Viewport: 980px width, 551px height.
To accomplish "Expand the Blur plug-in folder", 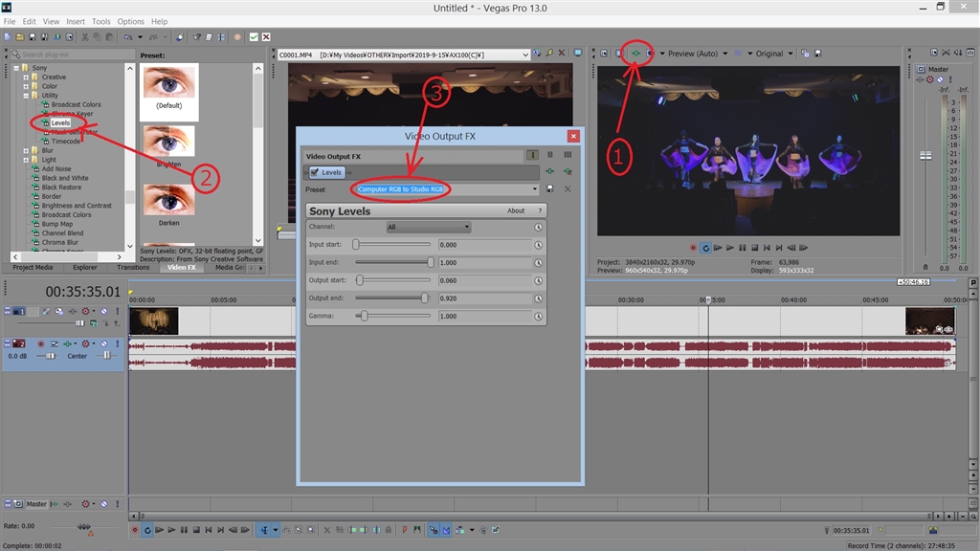I will [x=26, y=150].
